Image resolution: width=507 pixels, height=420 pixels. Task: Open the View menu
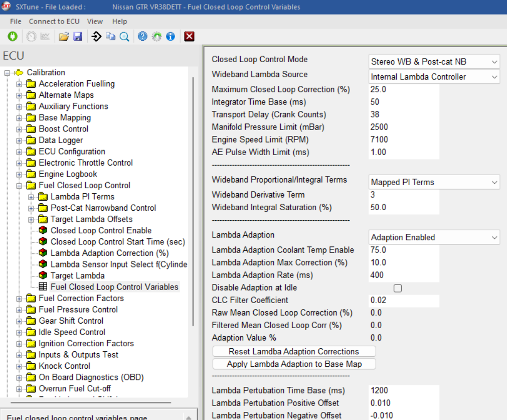(x=95, y=22)
